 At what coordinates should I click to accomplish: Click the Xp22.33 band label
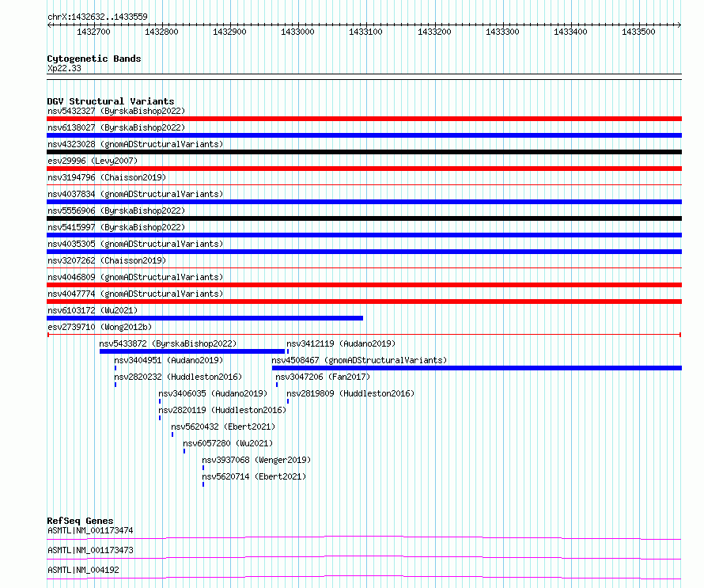(64, 68)
